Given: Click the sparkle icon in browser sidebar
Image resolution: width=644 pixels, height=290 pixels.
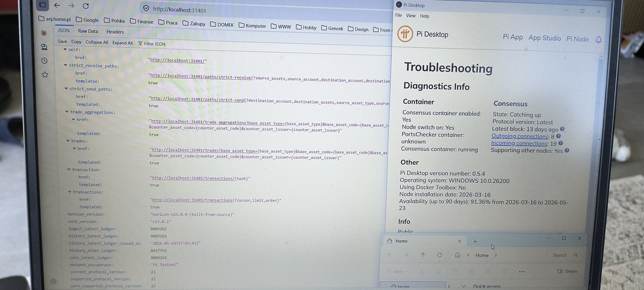Looking at the screenshot, I should [43, 34].
